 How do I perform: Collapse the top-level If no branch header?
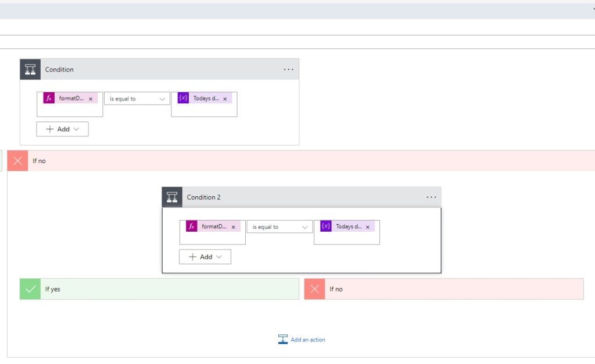301,161
